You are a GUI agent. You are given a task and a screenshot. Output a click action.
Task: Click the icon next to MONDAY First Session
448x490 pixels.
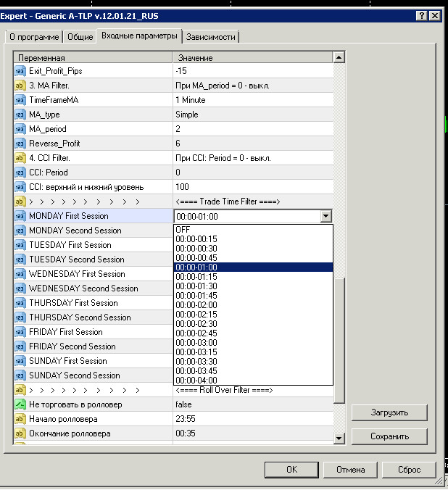coord(20,216)
